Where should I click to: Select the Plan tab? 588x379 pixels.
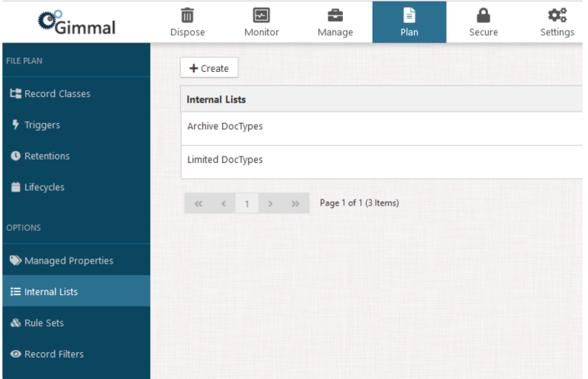pyautogui.click(x=409, y=21)
